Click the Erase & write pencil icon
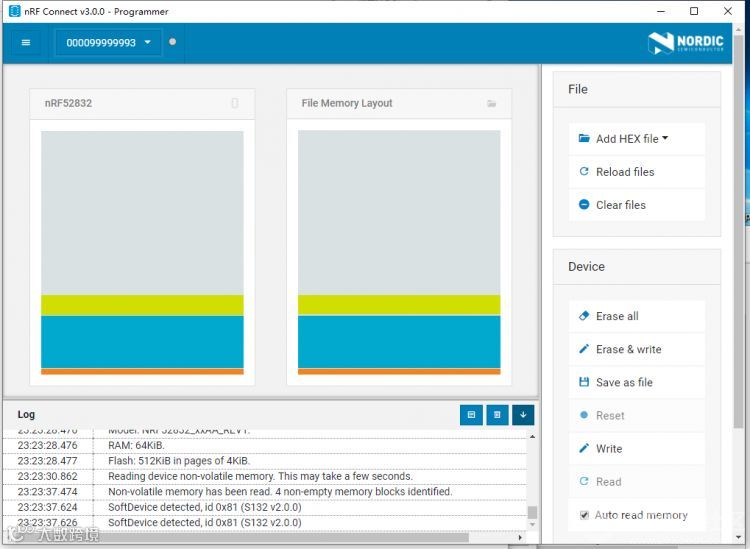The height and width of the screenshot is (549, 750). (584, 349)
